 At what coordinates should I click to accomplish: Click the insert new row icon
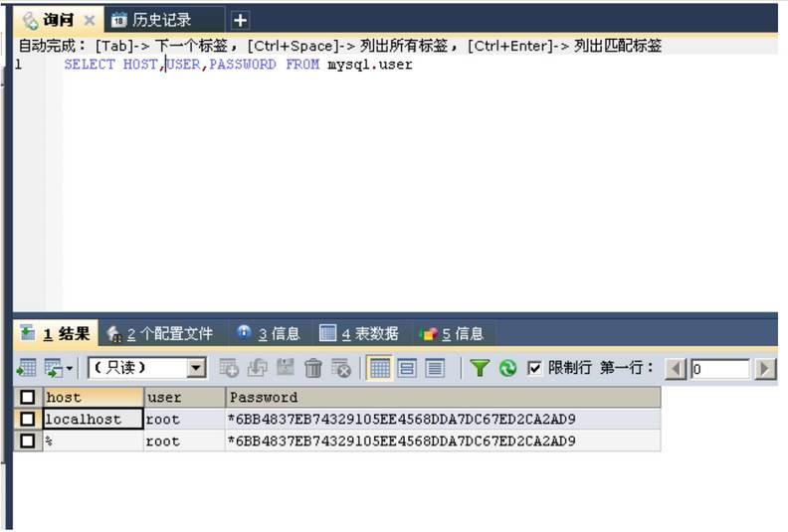click(229, 368)
